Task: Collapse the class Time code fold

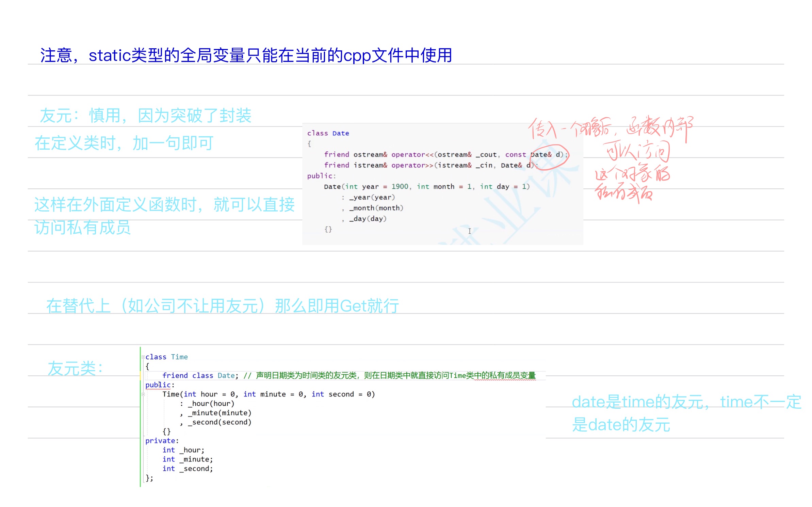Action: point(143,357)
